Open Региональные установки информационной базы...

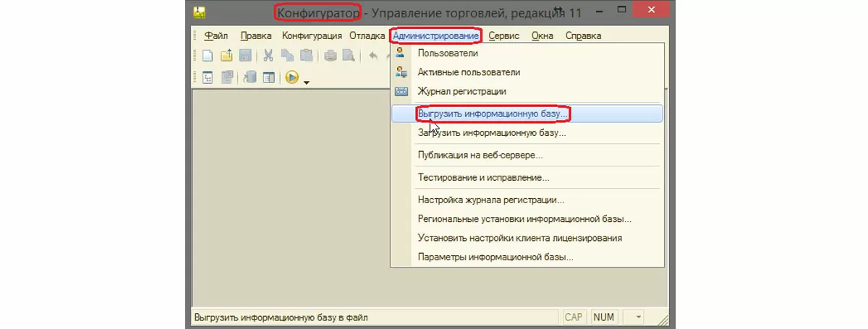tap(527, 218)
